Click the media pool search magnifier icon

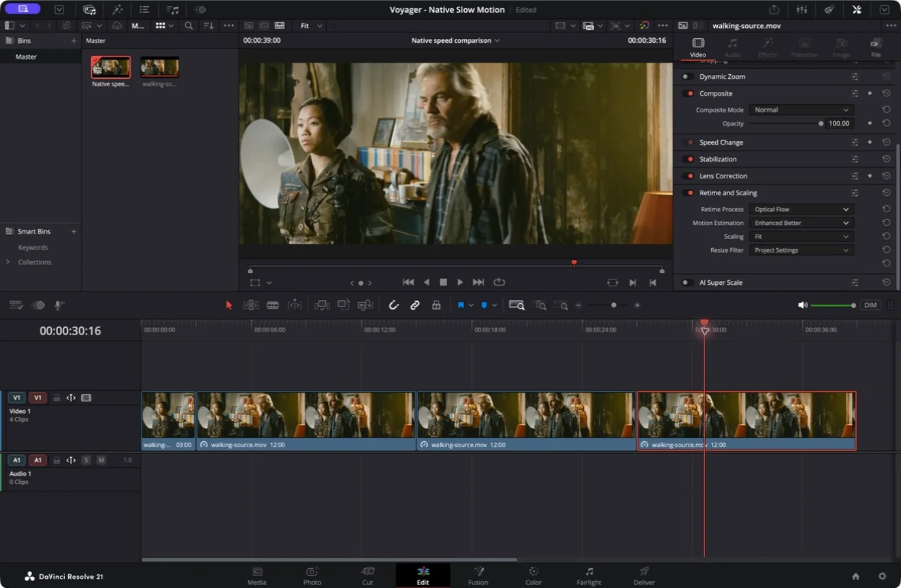point(189,26)
